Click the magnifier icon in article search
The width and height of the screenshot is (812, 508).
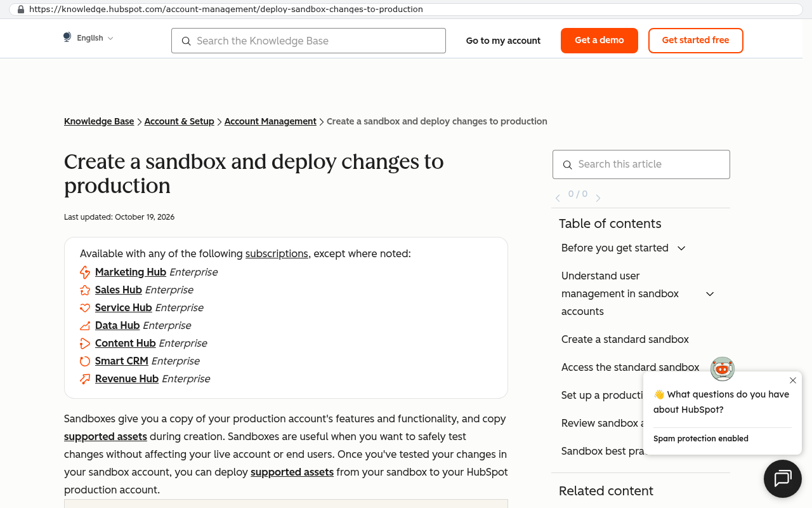point(568,164)
